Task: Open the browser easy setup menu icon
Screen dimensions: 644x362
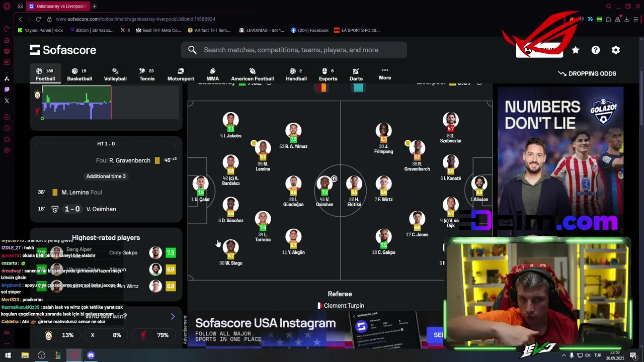Action: [x=636, y=19]
